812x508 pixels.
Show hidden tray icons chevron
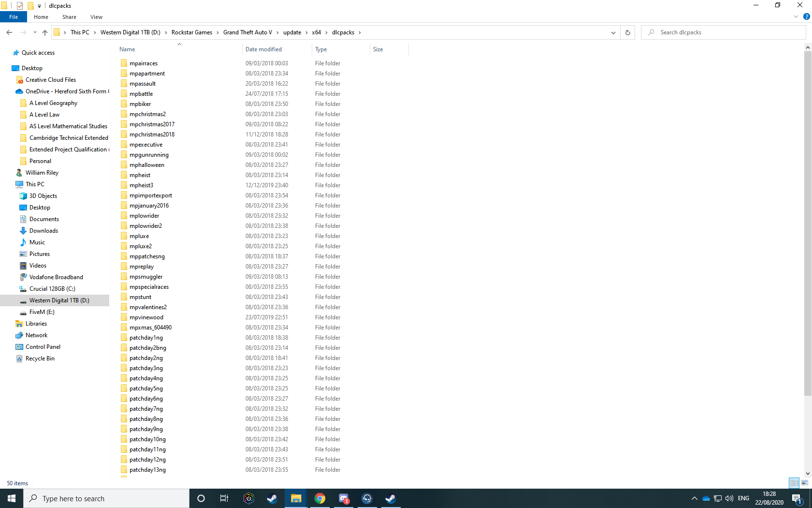click(694, 498)
